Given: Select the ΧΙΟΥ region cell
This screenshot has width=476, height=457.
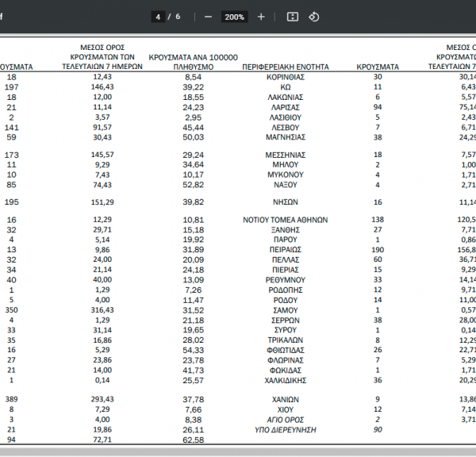Looking at the screenshot, I should 286,409.
